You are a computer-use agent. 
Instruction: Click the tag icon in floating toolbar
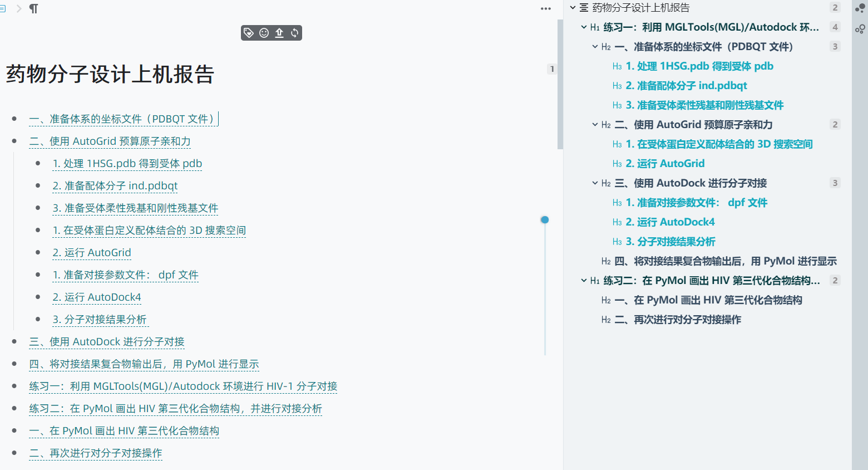[x=249, y=33]
